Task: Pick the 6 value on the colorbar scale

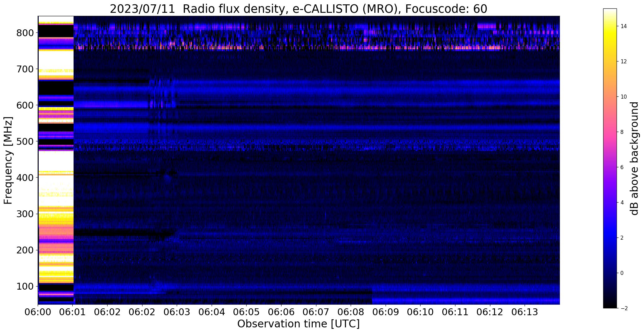Action: coord(622,167)
